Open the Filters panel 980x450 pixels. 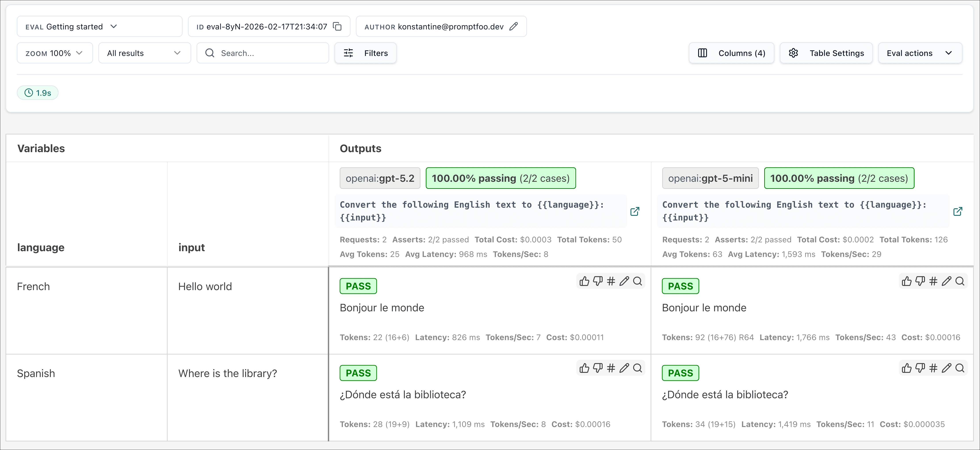click(x=365, y=53)
